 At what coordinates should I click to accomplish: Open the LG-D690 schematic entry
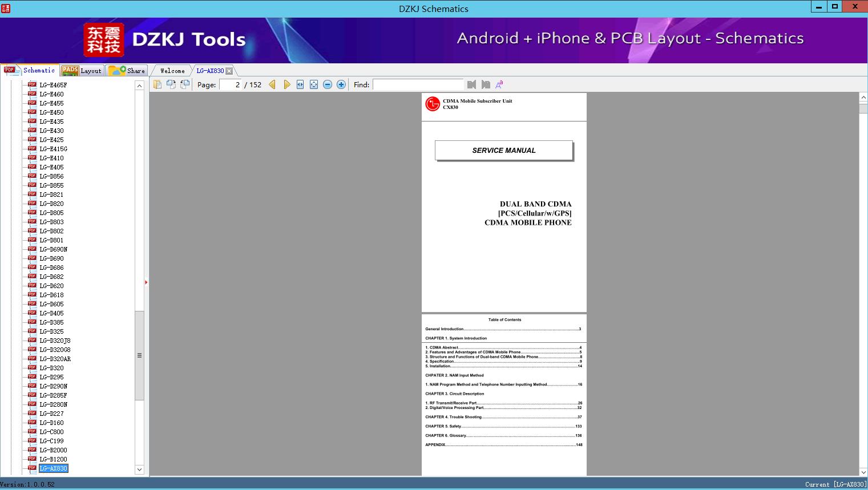(x=51, y=258)
